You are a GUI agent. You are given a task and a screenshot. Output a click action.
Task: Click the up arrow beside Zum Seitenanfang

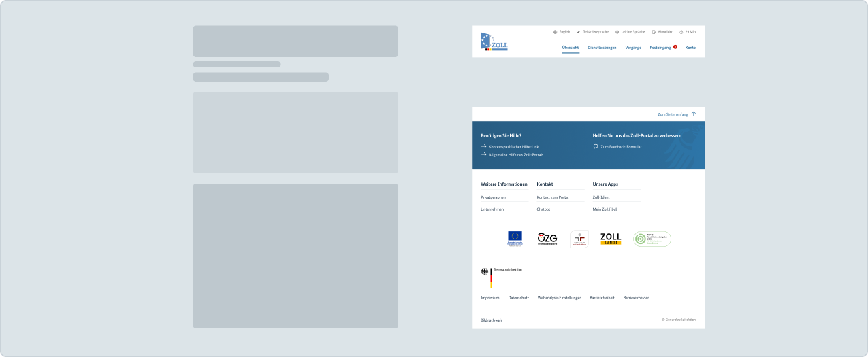pyautogui.click(x=694, y=114)
